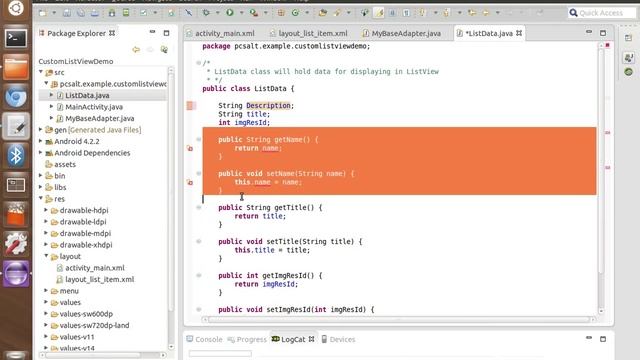Select the assets folder in tree
Screen dimensions: 640x360
(65, 164)
